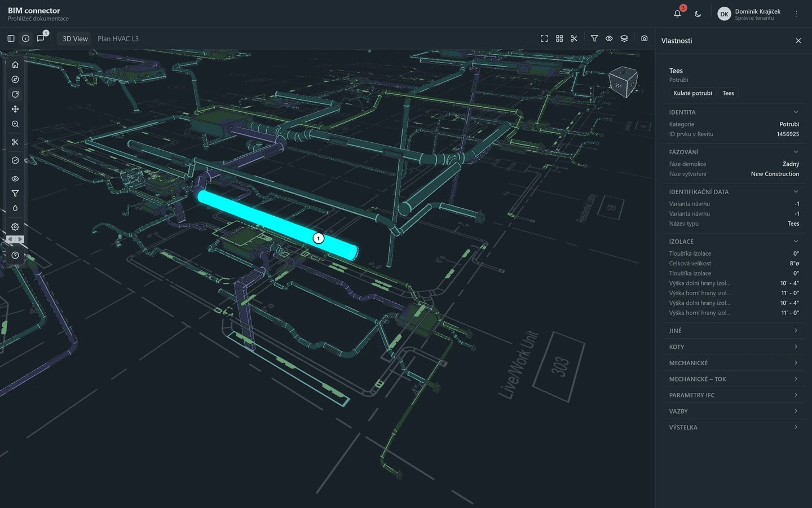Click the Tees tag chip

pos(728,93)
